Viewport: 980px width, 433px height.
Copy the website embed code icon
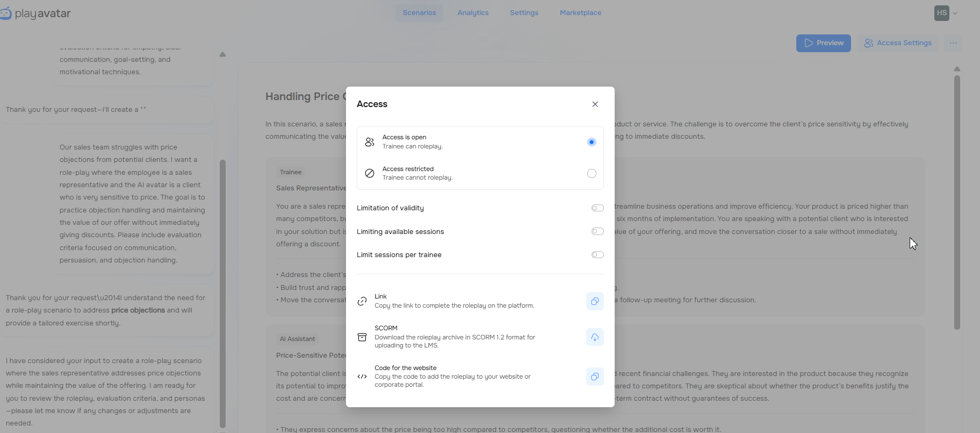click(x=595, y=377)
